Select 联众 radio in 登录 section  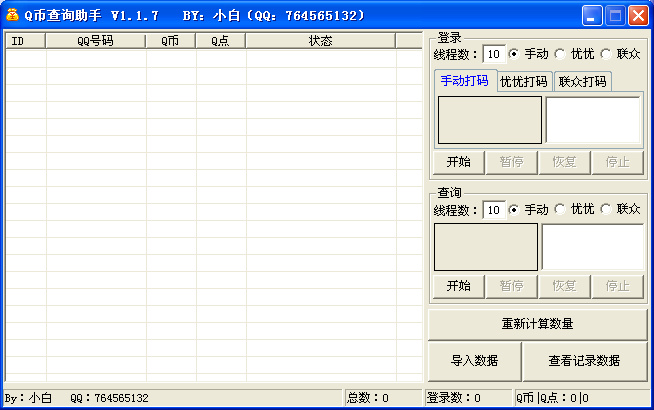(x=621, y=54)
